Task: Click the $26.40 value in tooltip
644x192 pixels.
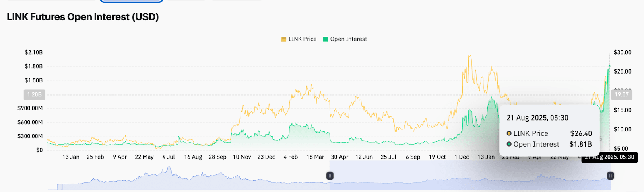Action: pos(581,133)
